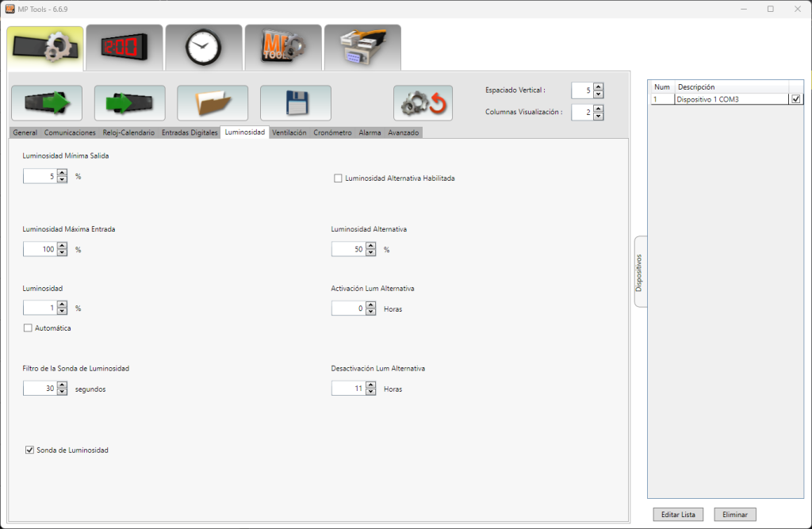Click the Luminosidad percentage input field
812x529 pixels.
click(40, 308)
